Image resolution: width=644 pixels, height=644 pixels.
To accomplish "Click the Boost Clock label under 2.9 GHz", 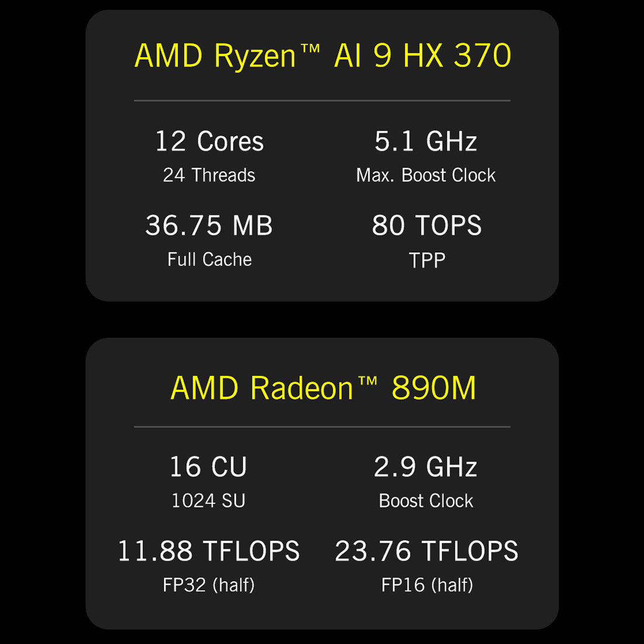I will tap(426, 501).
